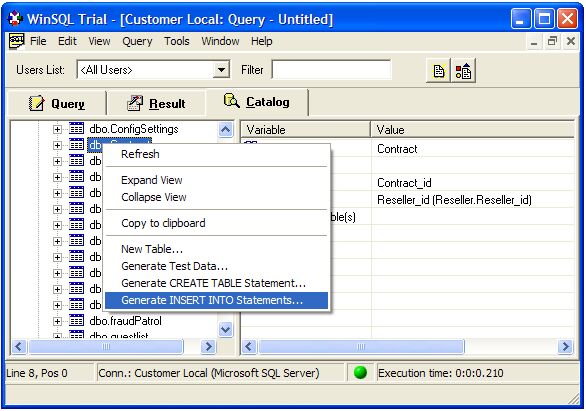Expand the highlighted table's tree node
The width and height of the screenshot is (586, 411).
pyautogui.click(x=57, y=145)
